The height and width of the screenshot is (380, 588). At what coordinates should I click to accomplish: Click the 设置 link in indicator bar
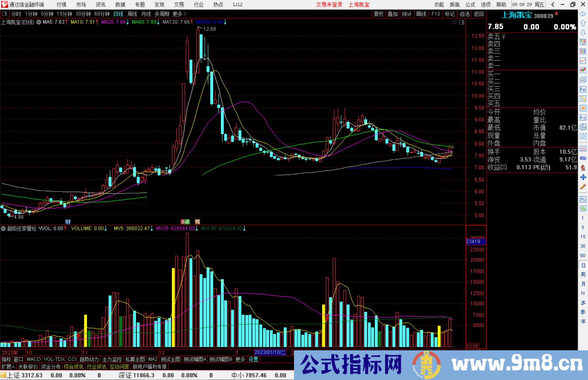coord(253,359)
